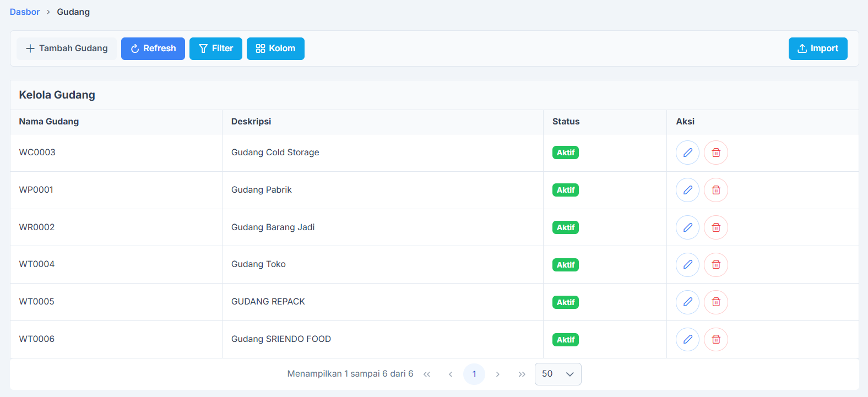
Task: Click the Tambah Gudang button
Action: (67, 48)
